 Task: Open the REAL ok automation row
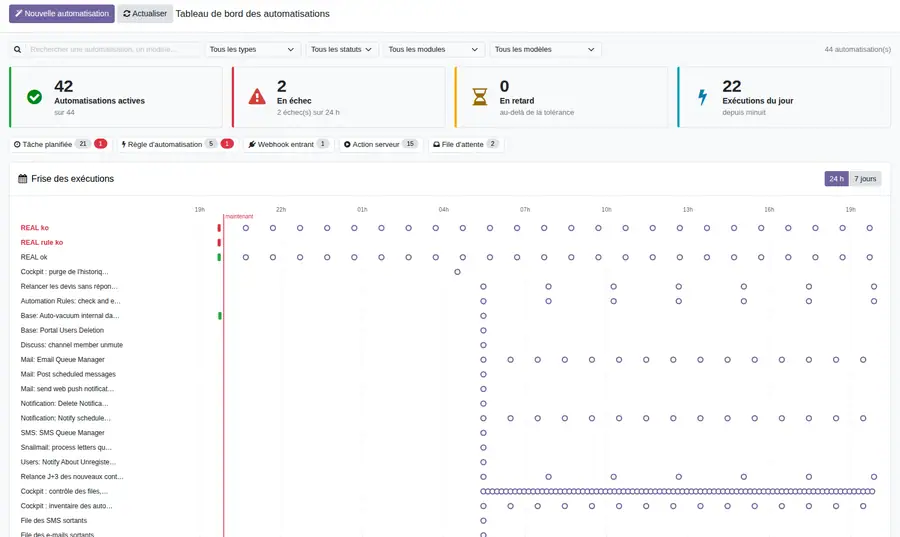click(34, 258)
